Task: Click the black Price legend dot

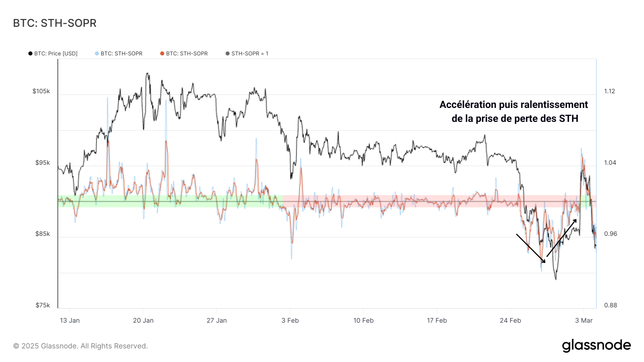Action: click(x=30, y=54)
